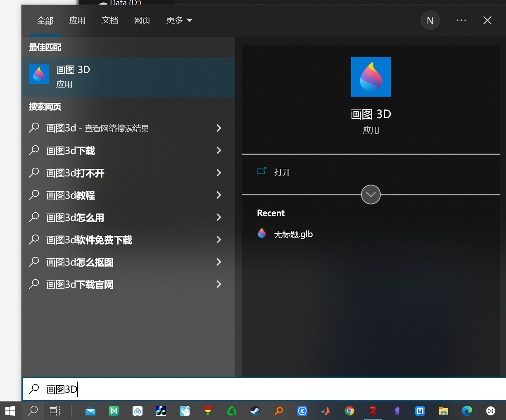Open Microsoft Edge from the taskbar
Viewport: 506px width, 420px height.
tap(467, 411)
